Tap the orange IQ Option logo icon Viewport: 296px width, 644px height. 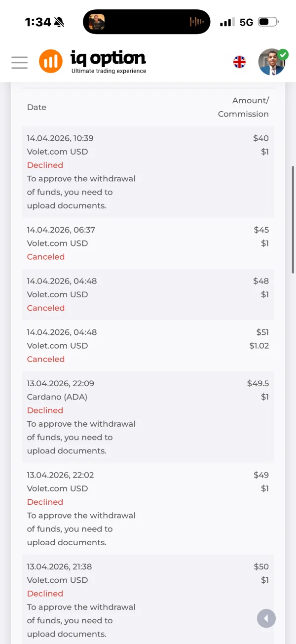pos(51,61)
